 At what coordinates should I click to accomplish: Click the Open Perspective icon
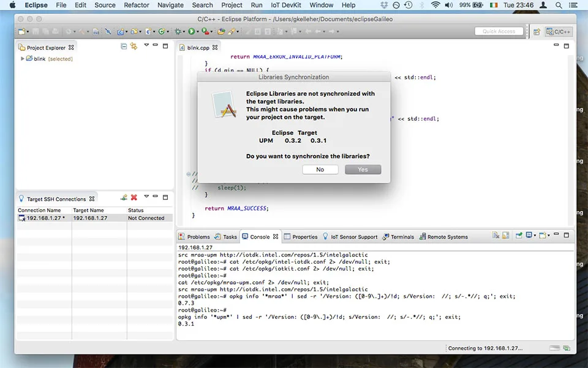tap(537, 31)
